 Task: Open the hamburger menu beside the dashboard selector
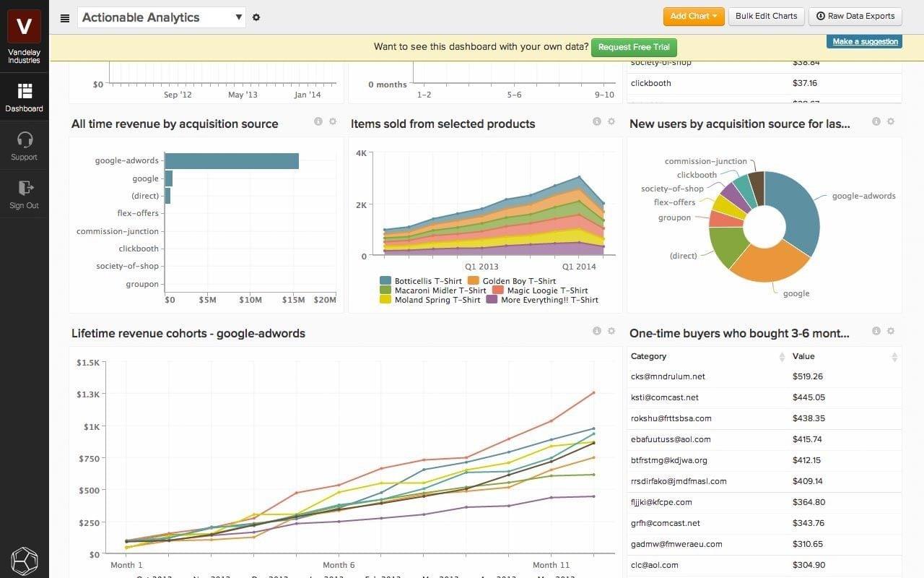pos(65,17)
